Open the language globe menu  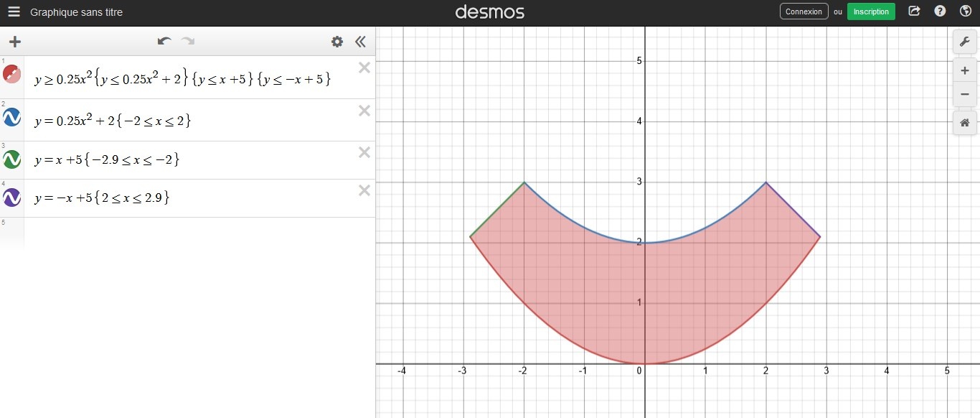point(965,11)
